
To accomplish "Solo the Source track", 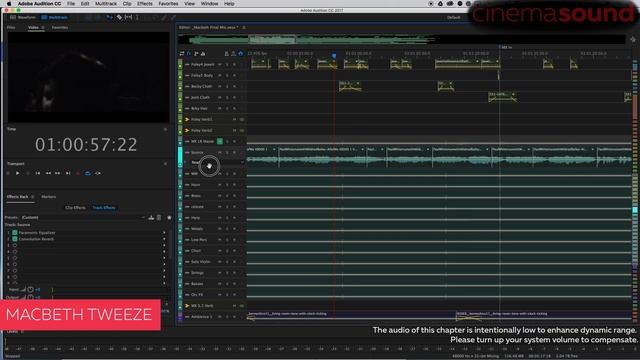I will [x=227, y=152].
